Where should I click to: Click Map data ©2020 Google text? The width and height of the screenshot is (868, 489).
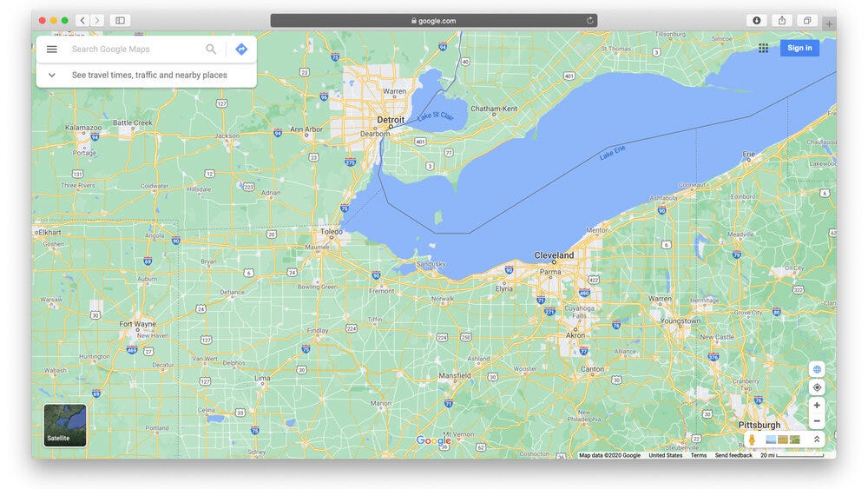click(x=609, y=455)
